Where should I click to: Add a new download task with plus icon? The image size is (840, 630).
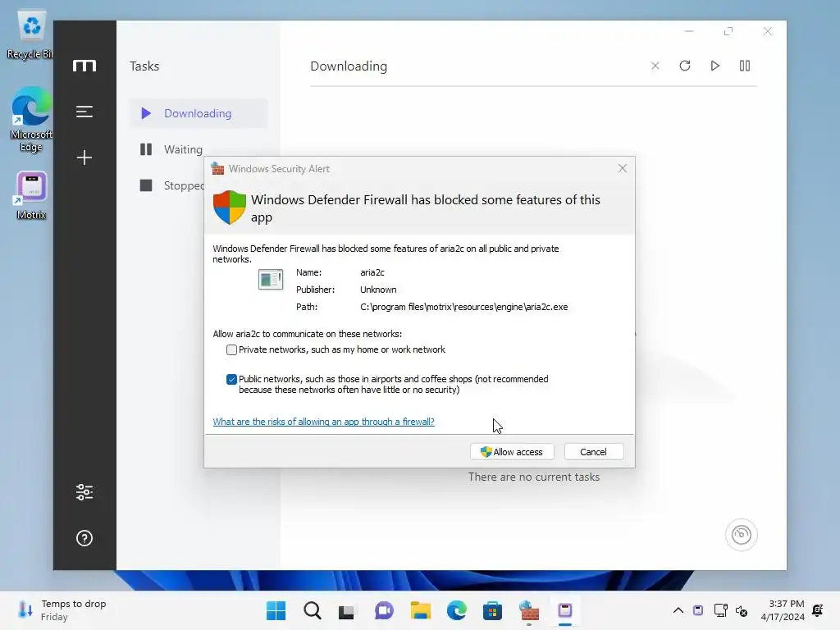pos(84,157)
